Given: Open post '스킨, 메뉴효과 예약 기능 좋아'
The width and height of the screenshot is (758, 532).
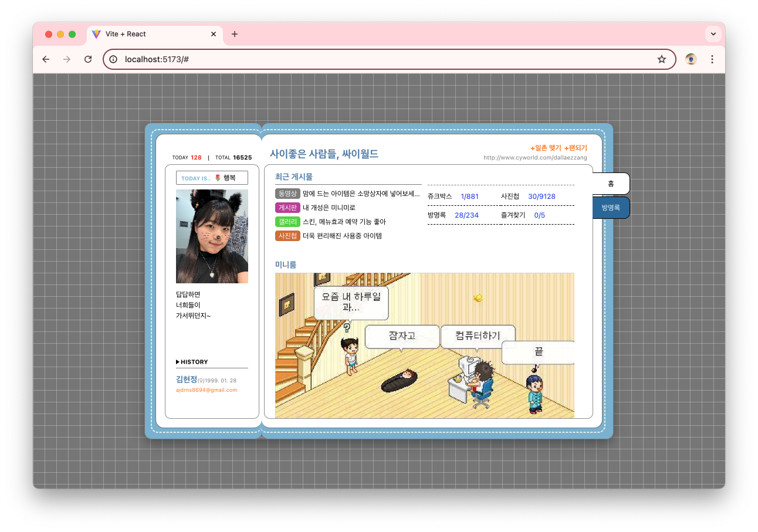Looking at the screenshot, I should 344,222.
